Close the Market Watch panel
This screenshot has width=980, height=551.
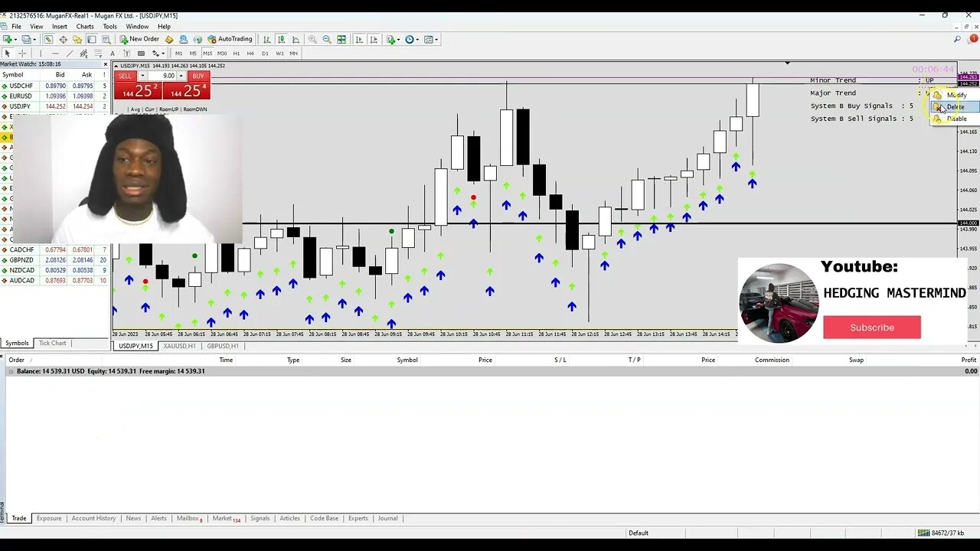click(x=106, y=64)
